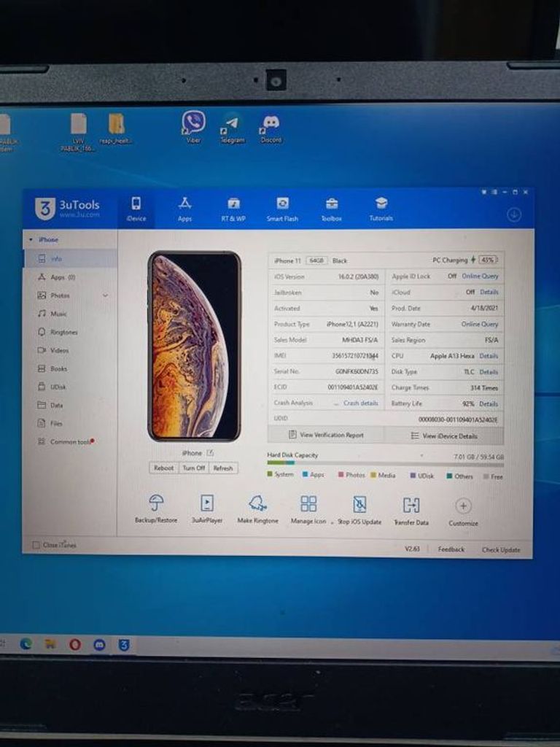Select Info in the sidebar
The image size is (560, 747).
[x=71, y=258]
